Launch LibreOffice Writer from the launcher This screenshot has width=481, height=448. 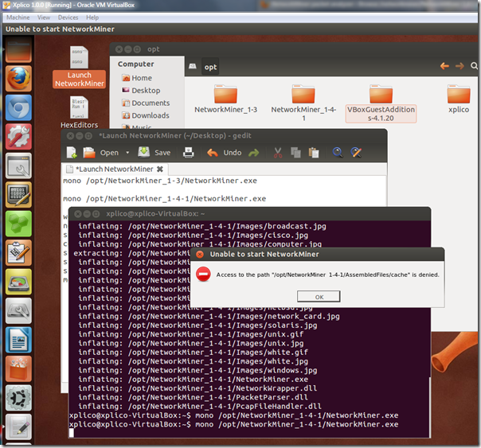pyautogui.click(x=18, y=340)
